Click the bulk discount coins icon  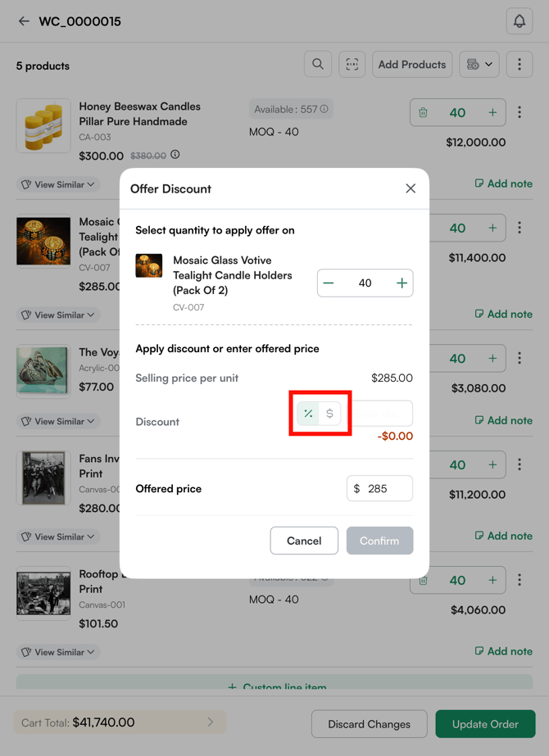coord(474,64)
